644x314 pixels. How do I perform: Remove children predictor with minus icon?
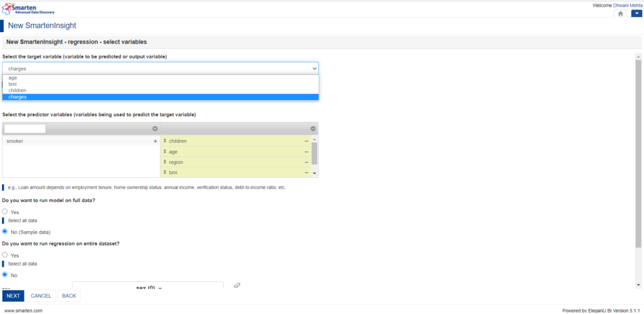point(306,141)
